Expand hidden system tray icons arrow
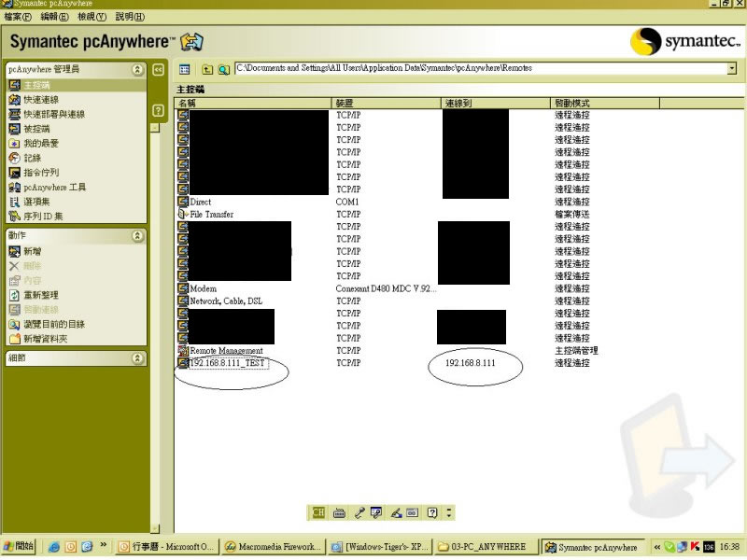 pyautogui.click(x=657, y=547)
